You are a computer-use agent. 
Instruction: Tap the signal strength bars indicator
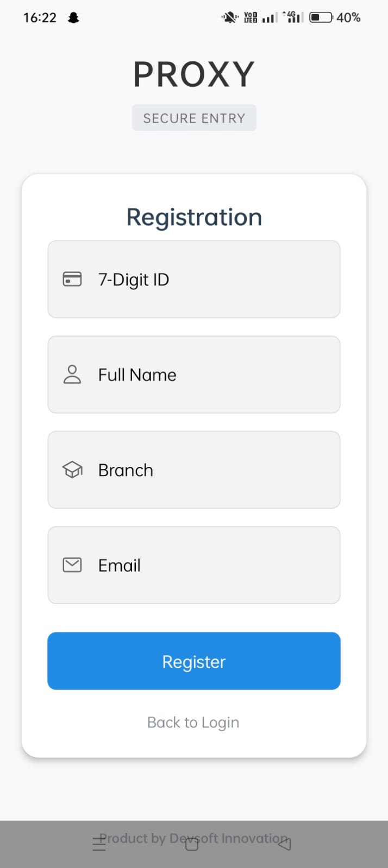point(268,17)
